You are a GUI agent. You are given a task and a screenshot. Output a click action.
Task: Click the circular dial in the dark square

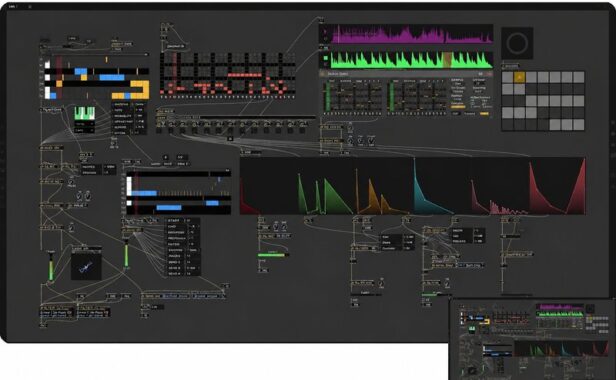point(517,43)
